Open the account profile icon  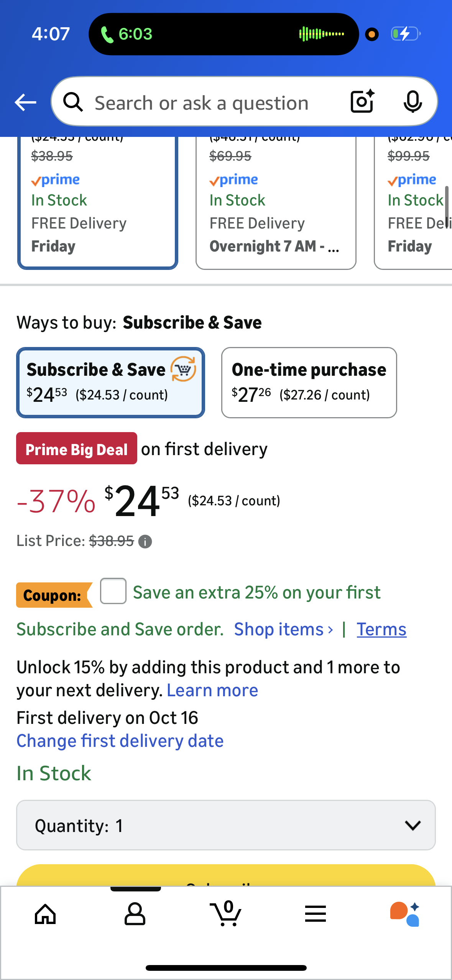pos(135,914)
